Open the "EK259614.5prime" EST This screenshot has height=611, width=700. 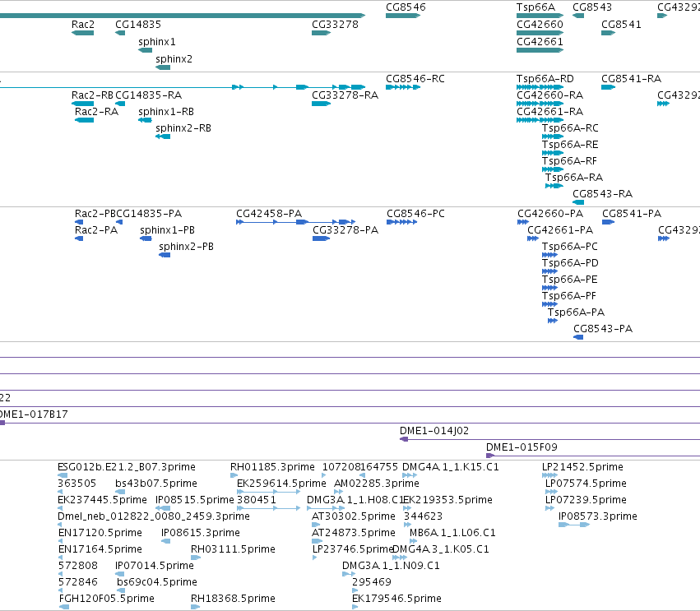[x=281, y=484]
